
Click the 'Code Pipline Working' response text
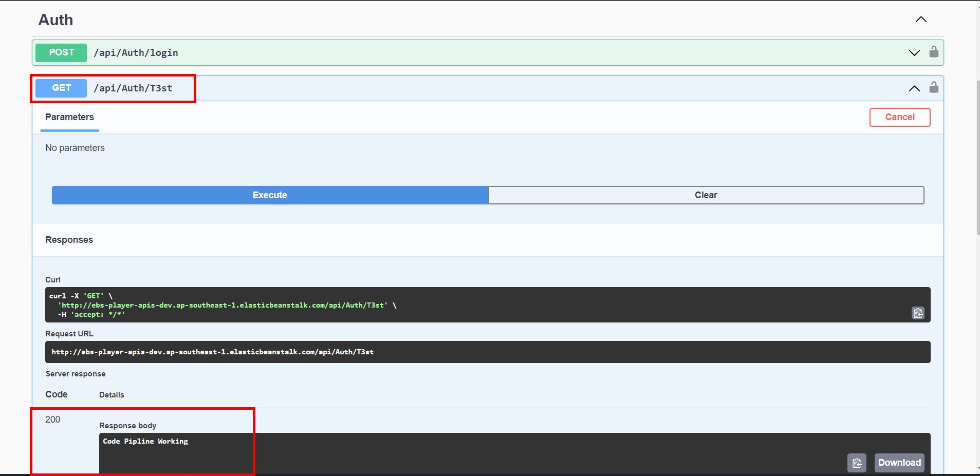pyautogui.click(x=145, y=441)
